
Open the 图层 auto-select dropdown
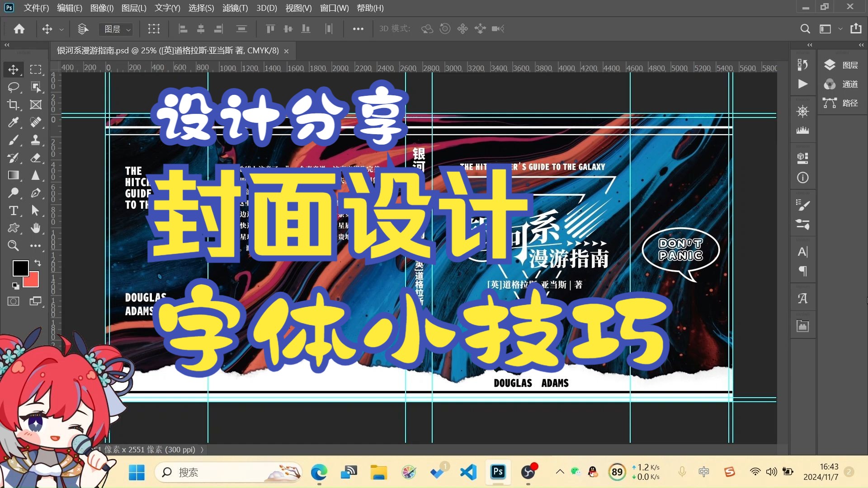tap(116, 29)
